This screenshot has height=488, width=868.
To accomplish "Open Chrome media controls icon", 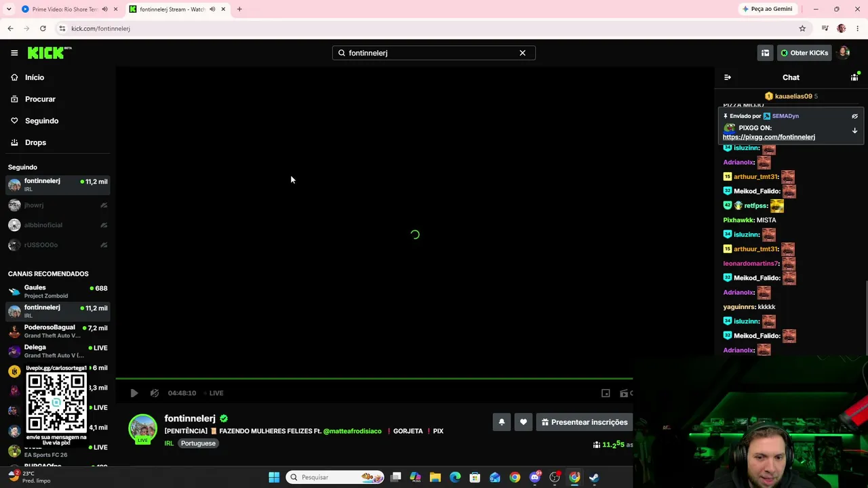I will point(825,28).
